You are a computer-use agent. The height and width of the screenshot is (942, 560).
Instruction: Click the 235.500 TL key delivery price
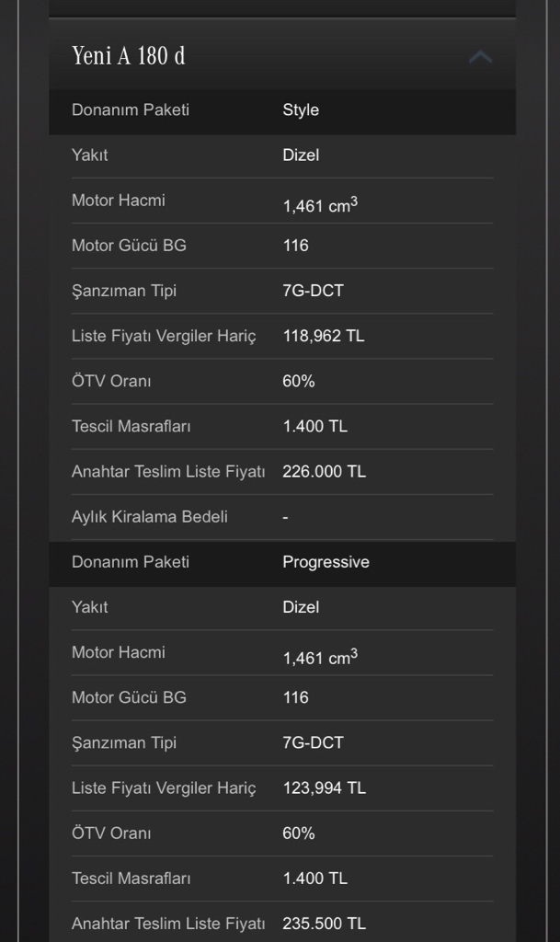coord(324,924)
